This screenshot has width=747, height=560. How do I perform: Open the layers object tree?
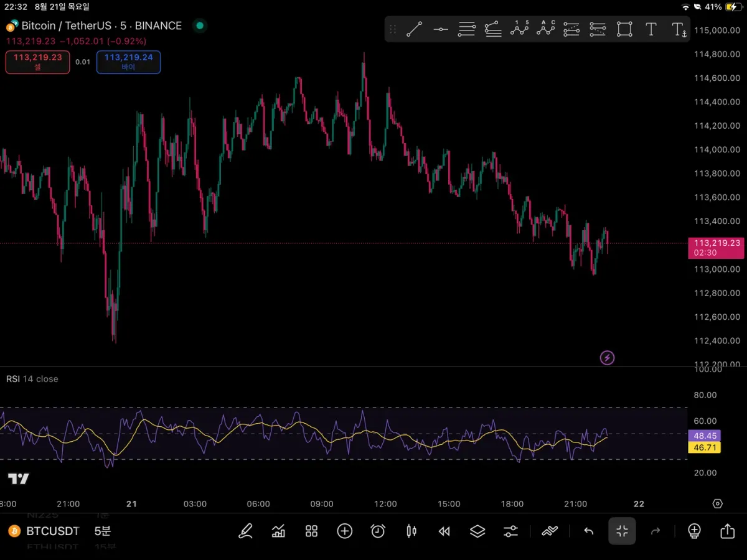point(477,531)
